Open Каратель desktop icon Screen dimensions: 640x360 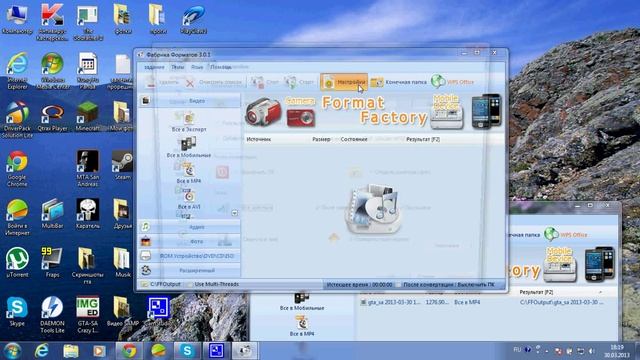pos(88,214)
